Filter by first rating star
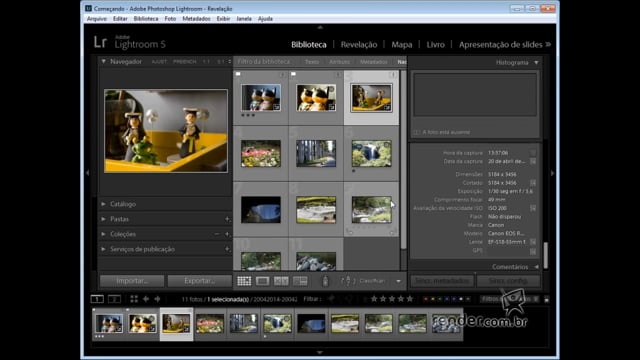 [374, 299]
